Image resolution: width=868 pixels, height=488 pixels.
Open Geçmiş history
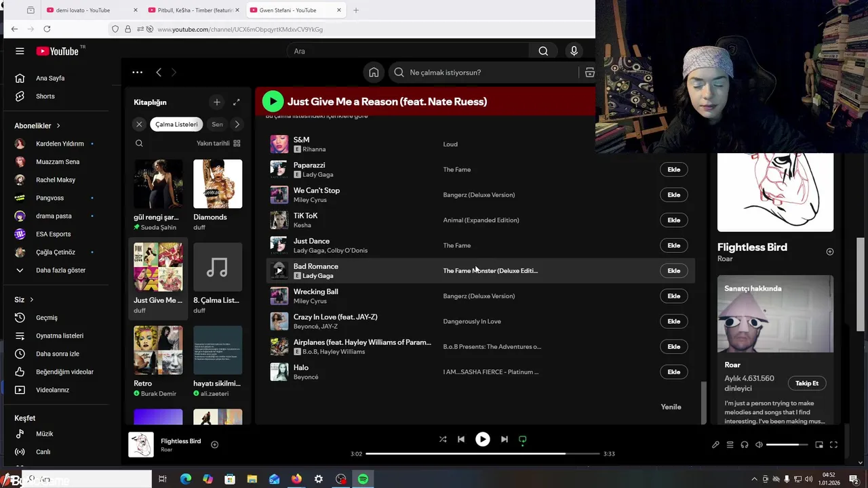coord(46,318)
